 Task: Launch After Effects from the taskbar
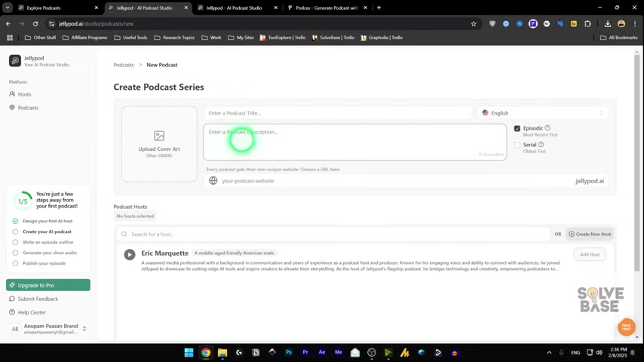322,352
